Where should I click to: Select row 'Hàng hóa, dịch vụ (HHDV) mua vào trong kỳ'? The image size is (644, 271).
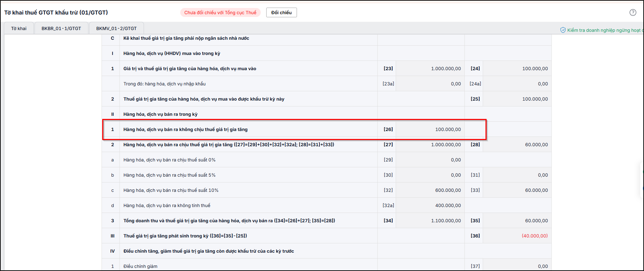pyautogui.click(x=326, y=53)
